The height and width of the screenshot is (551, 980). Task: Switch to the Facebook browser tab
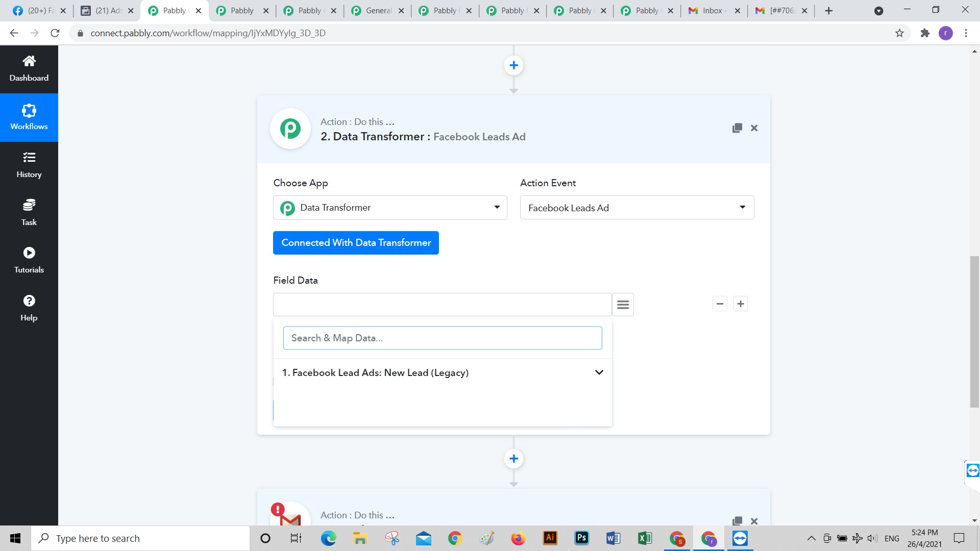[40, 11]
